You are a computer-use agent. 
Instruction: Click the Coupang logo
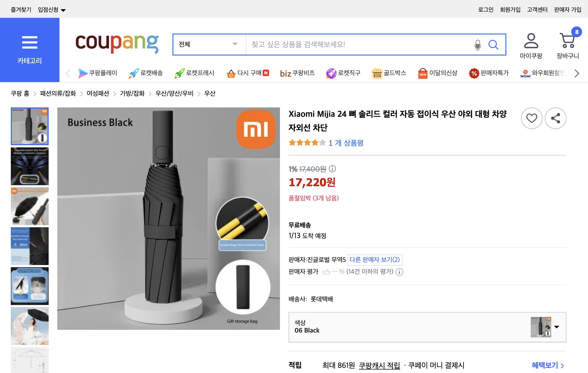click(x=117, y=44)
